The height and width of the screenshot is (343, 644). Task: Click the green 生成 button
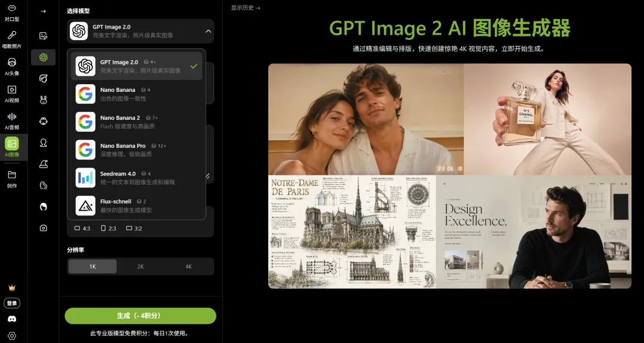pyautogui.click(x=141, y=316)
